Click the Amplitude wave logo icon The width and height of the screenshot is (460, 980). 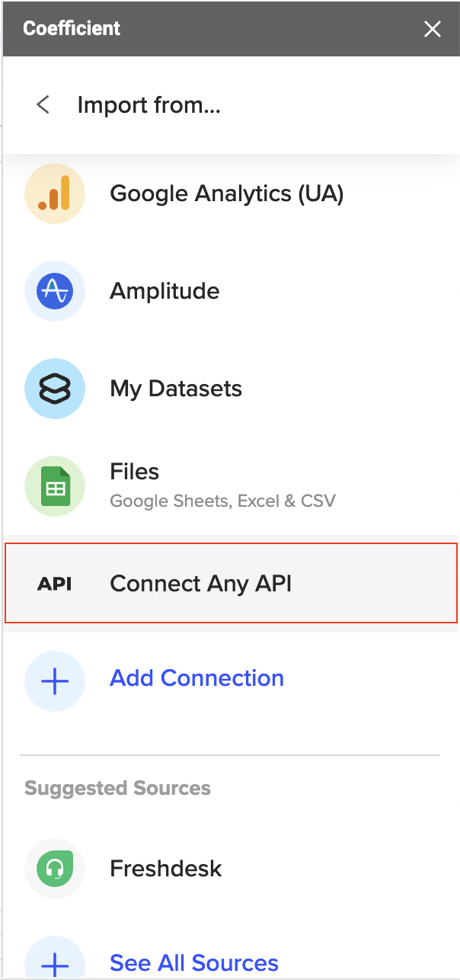click(55, 291)
